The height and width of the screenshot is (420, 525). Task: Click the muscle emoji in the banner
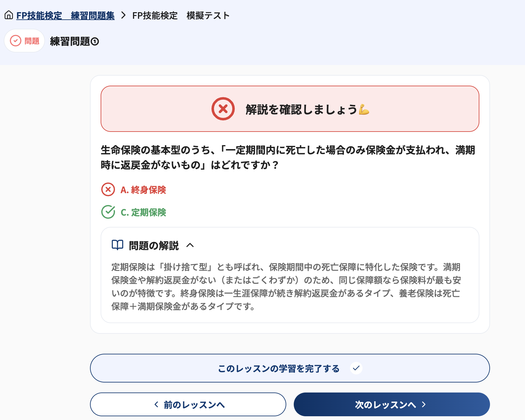[364, 109]
